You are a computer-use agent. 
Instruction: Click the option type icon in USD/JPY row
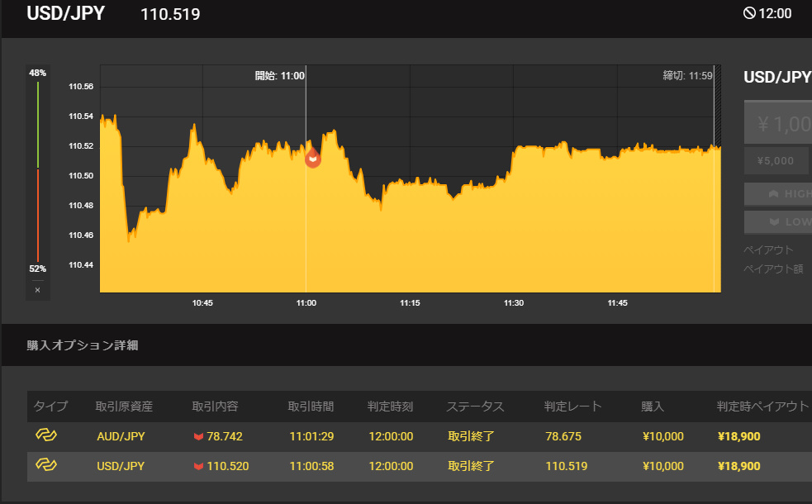(45, 466)
